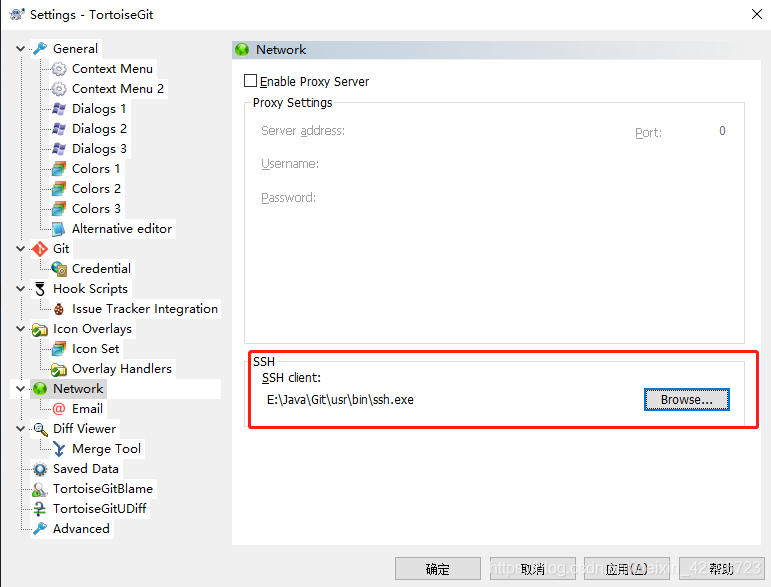
Task: Click the Network page header globe icon
Action: pos(242,50)
